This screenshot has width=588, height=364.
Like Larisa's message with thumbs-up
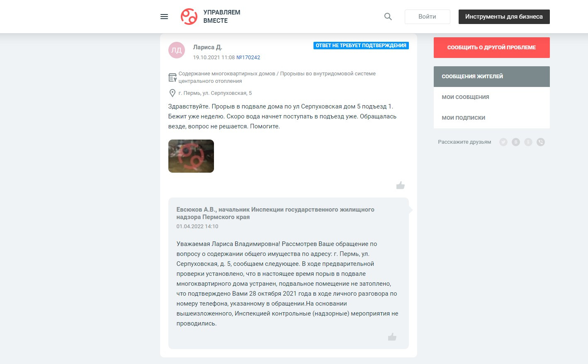tap(400, 185)
